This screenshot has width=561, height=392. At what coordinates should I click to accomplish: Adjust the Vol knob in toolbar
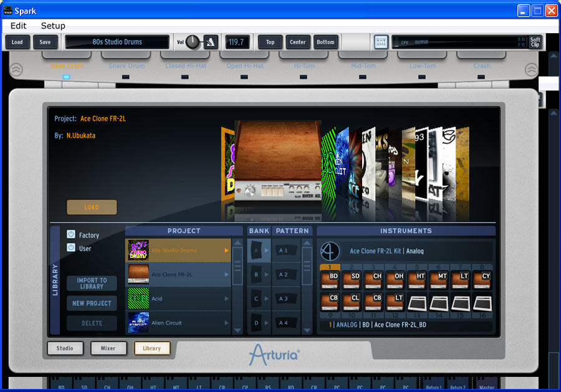tap(193, 42)
